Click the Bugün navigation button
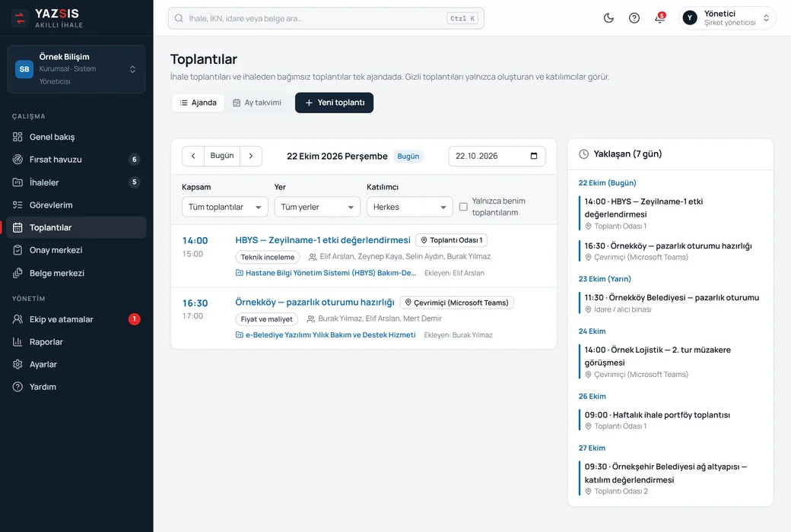791x532 pixels. [222, 156]
